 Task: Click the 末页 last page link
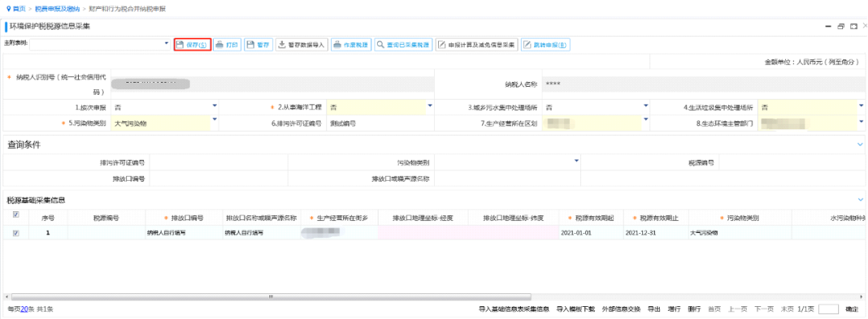coord(787,309)
